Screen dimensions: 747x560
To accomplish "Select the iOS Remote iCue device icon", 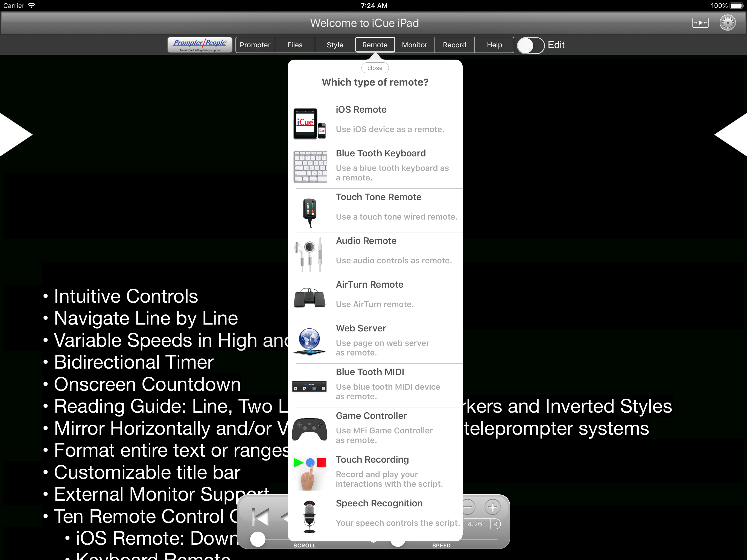I will [309, 123].
